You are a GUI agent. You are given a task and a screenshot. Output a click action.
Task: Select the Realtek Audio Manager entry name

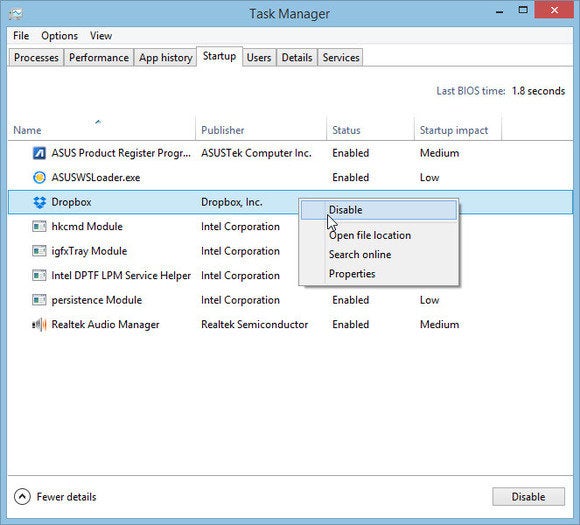tap(105, 325)
